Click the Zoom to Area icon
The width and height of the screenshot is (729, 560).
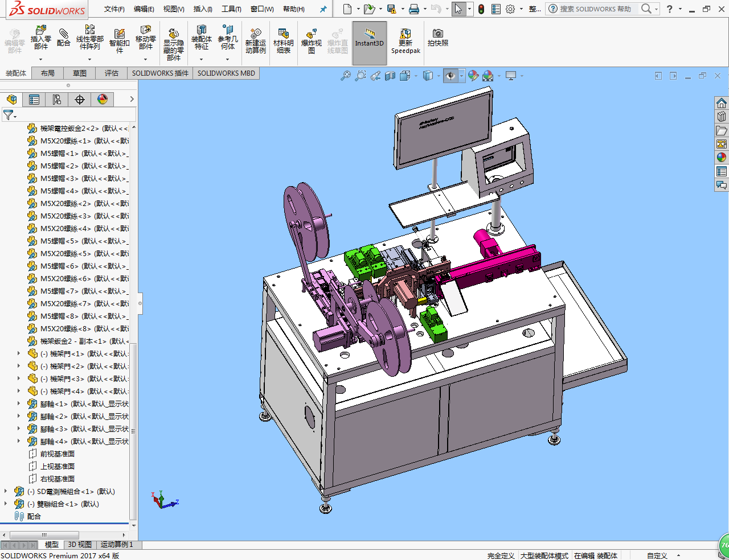tap(361, 76)
